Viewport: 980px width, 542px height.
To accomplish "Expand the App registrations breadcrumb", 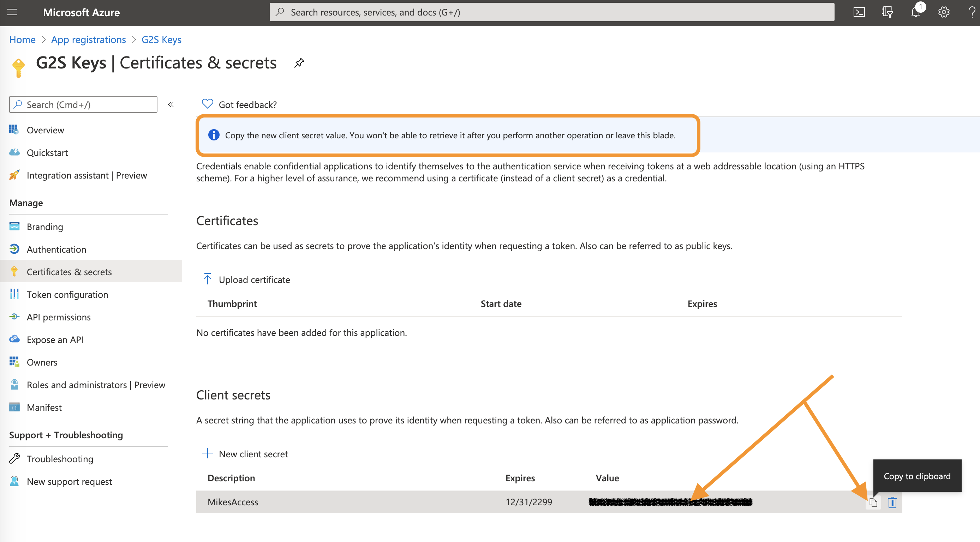I will pyautogui.click(x=88, y=39).
